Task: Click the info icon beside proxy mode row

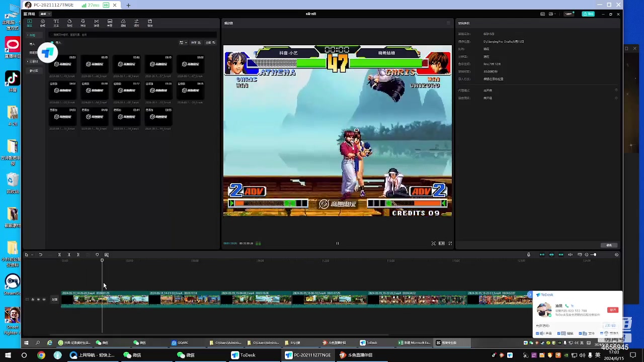Action: pyautogui.click(x=616, y=90)
